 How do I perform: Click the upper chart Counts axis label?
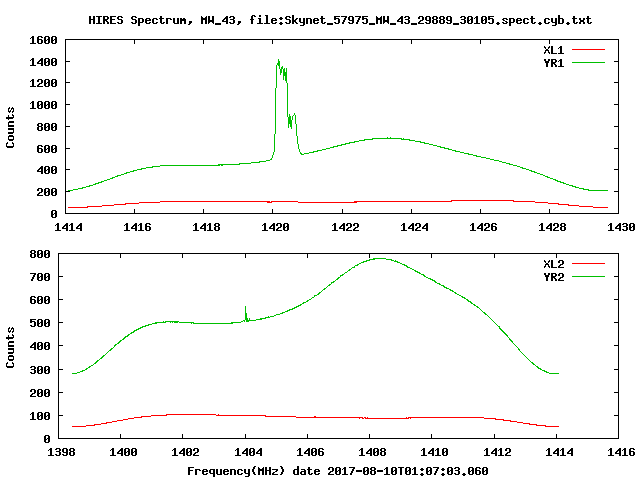(10, 127)
